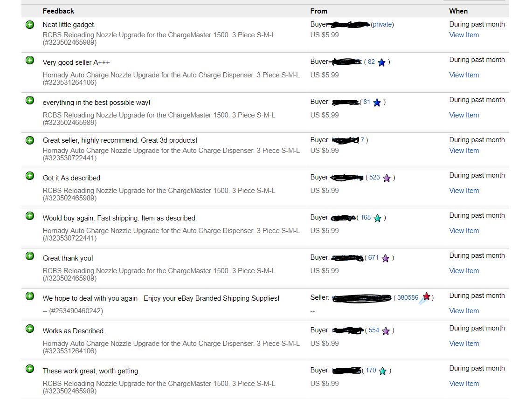View Item for "Great seller, highly recommend" feedback
532x399 pixels.
tap(463, 151)
